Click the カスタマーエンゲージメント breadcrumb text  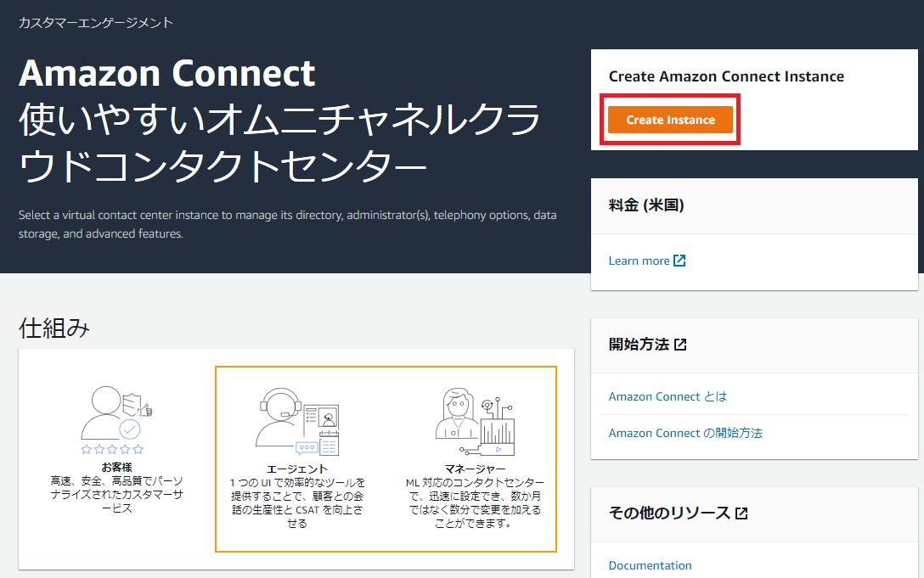pos(96,23)
